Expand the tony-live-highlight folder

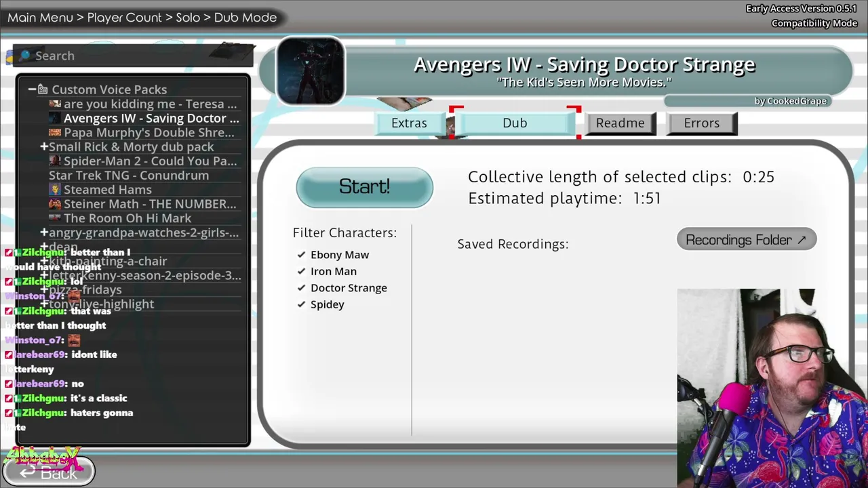44,304
